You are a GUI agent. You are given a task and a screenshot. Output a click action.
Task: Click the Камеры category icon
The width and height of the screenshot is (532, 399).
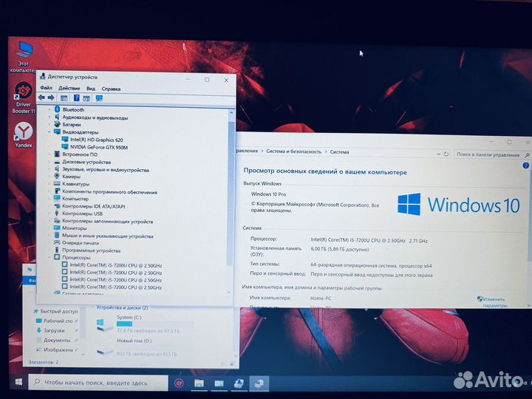pos(57,176)
